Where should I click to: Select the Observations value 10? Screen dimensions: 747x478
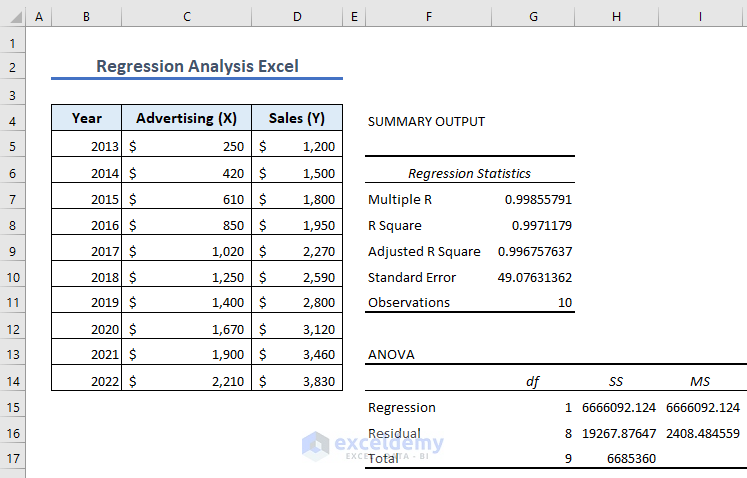pos(563,302)
